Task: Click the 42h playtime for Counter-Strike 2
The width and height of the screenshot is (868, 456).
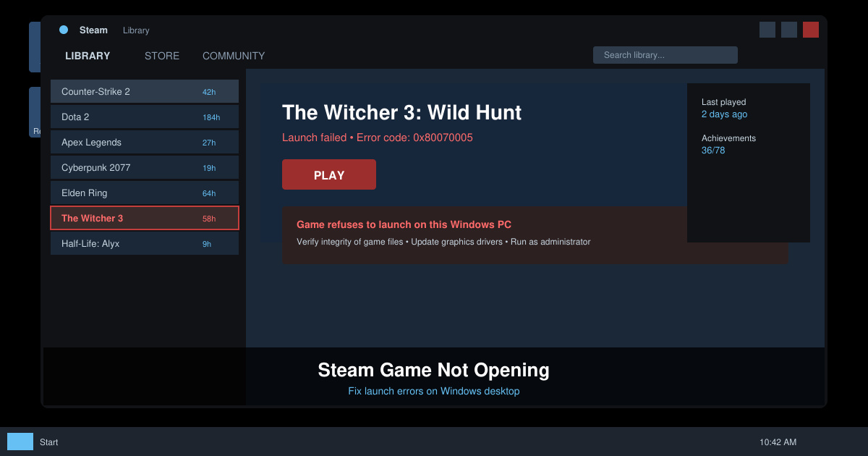Action: click(209, 92)
